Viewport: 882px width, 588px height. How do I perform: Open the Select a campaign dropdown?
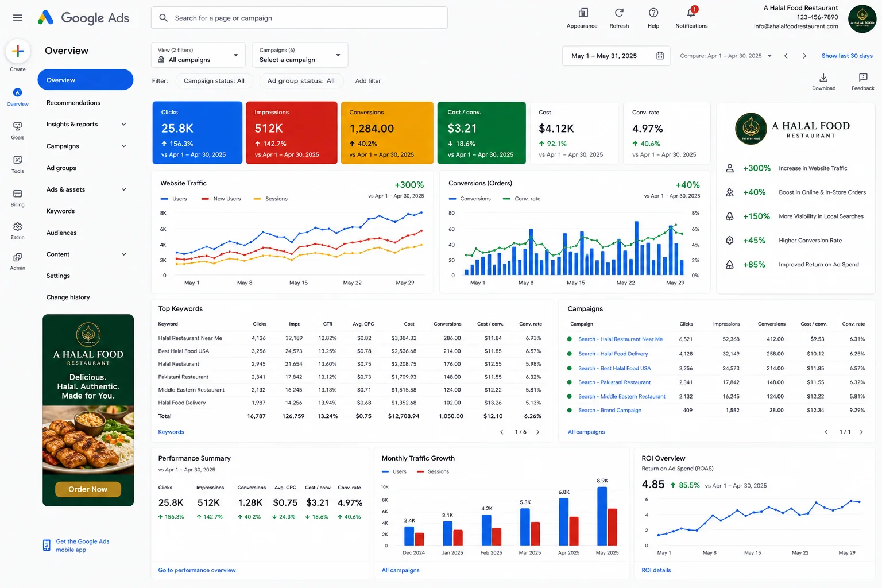pos(301,55)
